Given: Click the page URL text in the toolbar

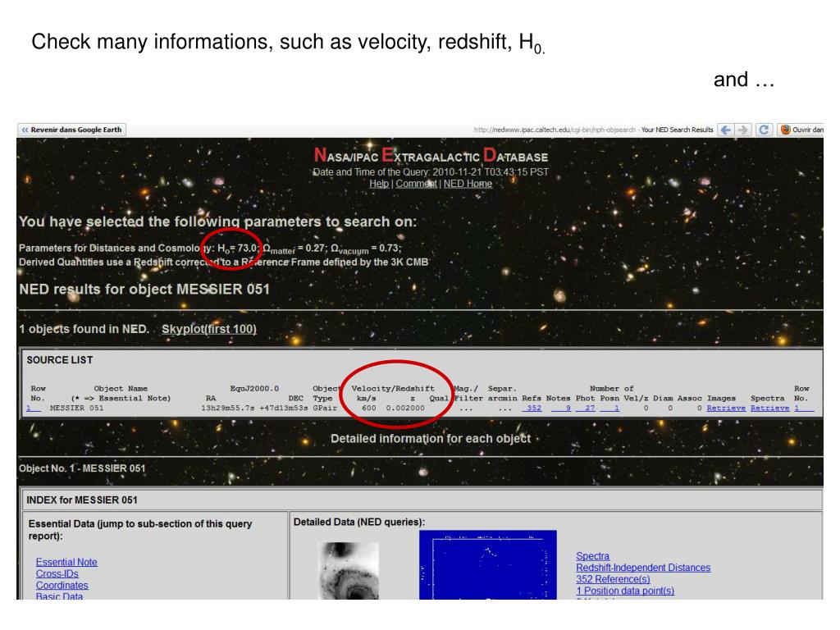Looking at the screenshot, I should (555, 130).
